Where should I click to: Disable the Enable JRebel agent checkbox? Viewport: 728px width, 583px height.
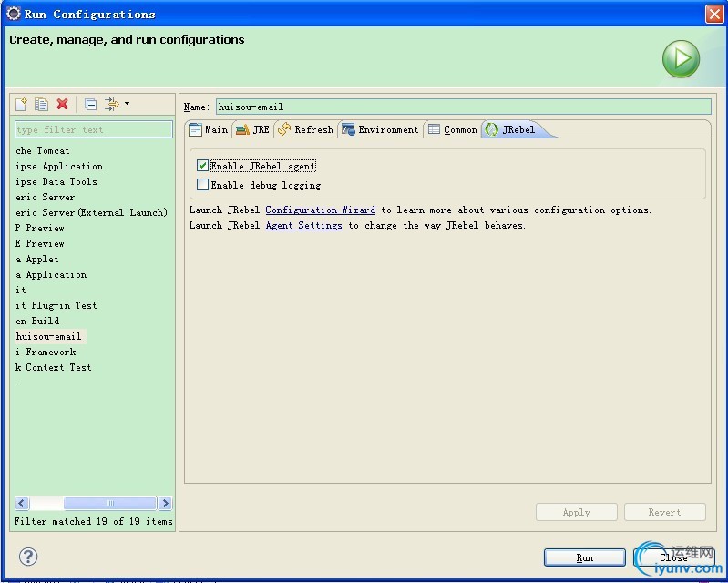pyautogui.click(x=202, y=166)
